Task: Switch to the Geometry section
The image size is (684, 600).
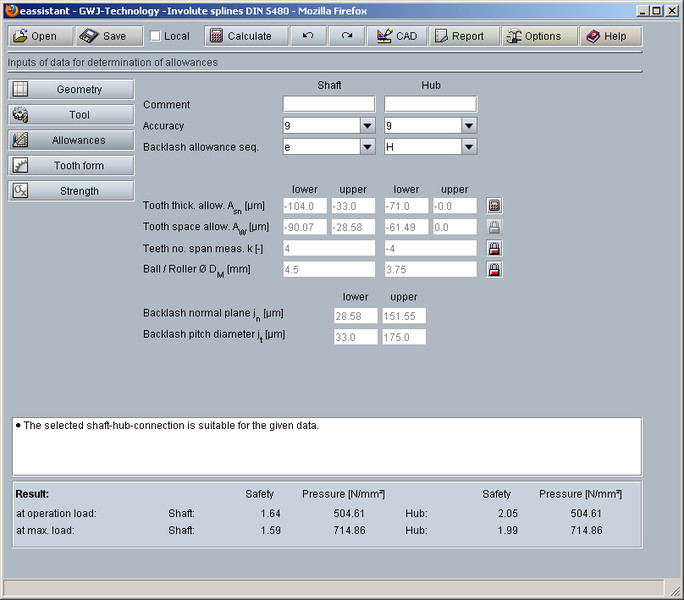Action: [x=71, y=90]
